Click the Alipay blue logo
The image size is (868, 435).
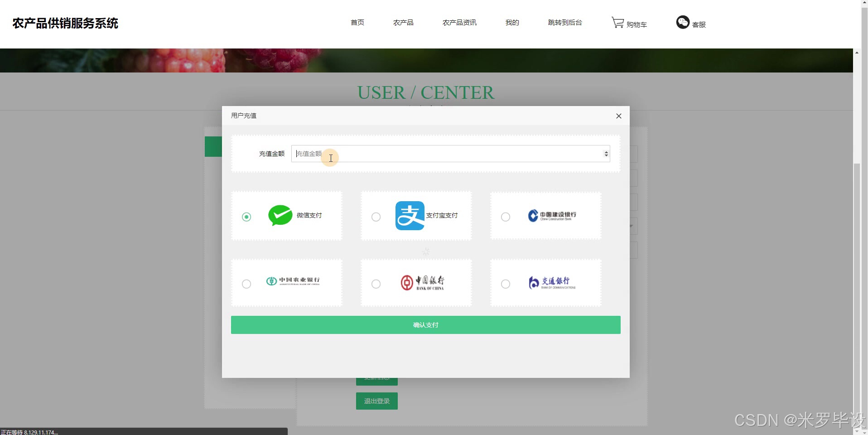tap(410, 216)
